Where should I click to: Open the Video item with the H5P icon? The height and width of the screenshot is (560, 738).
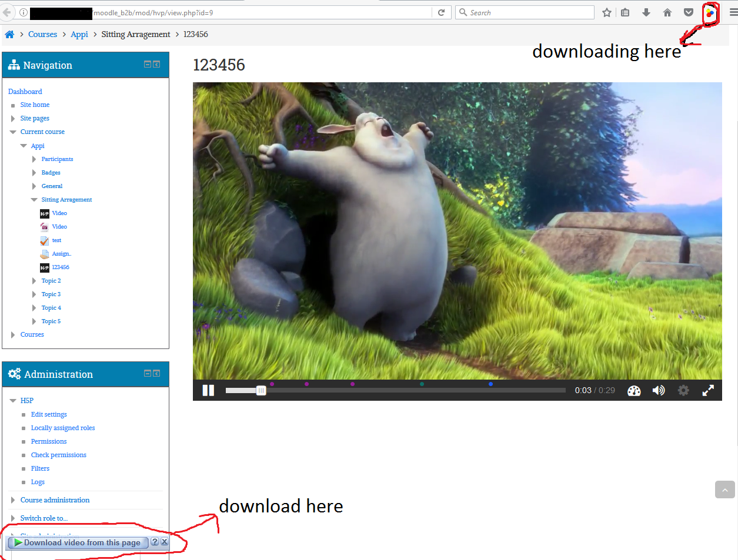[x=59, y=213]
